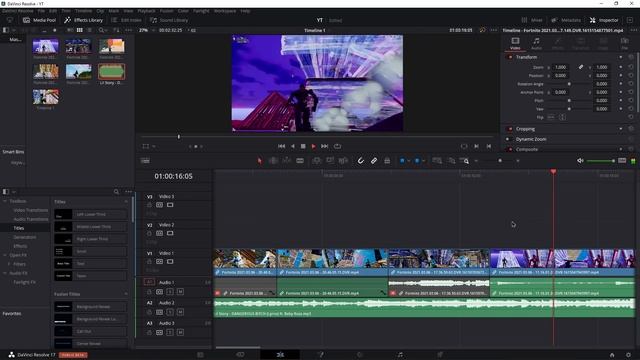The height and width of the screenshot is (360, 640).
Task: Lock the Video 1 track
Action: tap(149, 262)
